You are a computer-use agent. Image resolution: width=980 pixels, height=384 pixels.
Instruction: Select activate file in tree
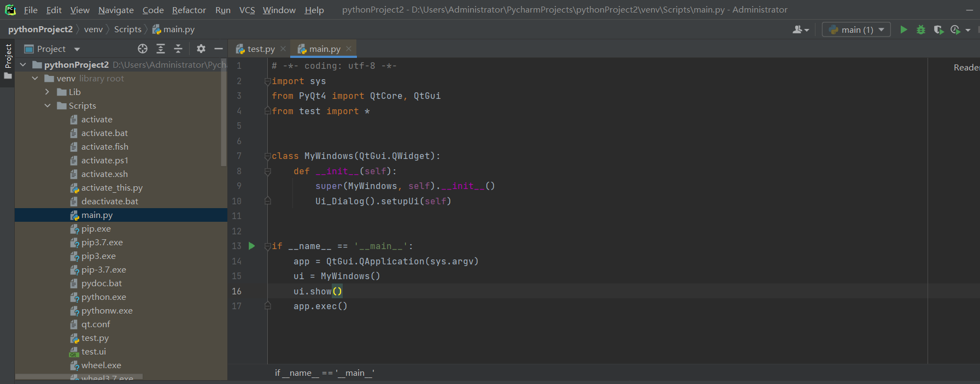[x=97, y=119]
